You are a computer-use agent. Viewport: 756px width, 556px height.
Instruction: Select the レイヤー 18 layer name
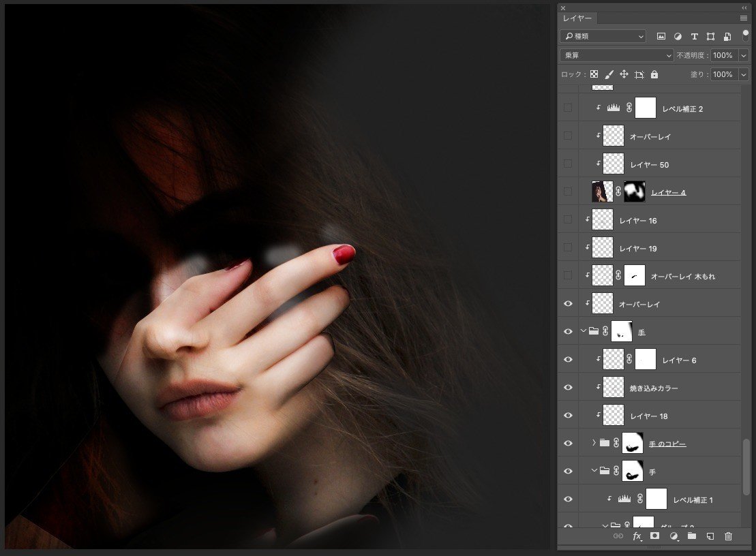pyautogui.click(x=649, y=416)
